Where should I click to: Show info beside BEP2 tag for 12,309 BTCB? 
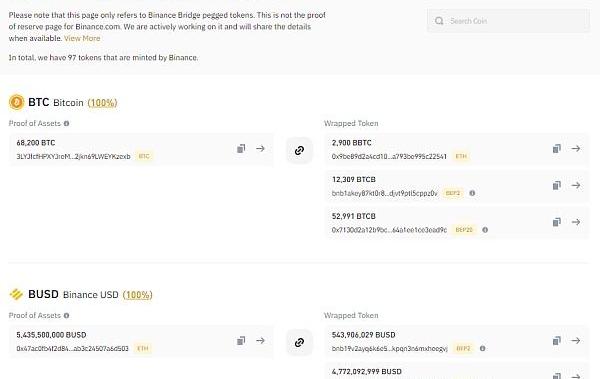tap(472, 193)
